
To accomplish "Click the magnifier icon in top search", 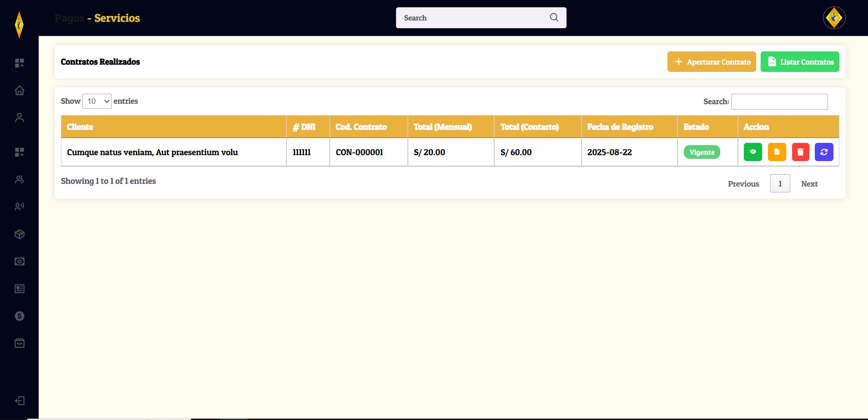I will (x=554, y=17).
